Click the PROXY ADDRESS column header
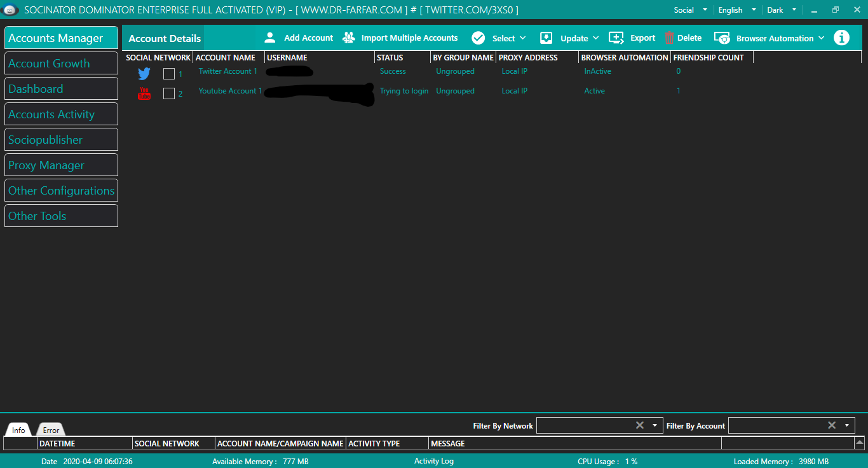This screenshot has height=468, width=868. pos(537,57)
